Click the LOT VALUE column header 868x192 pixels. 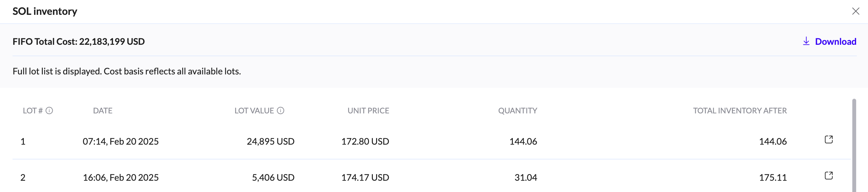click(254, 111)
